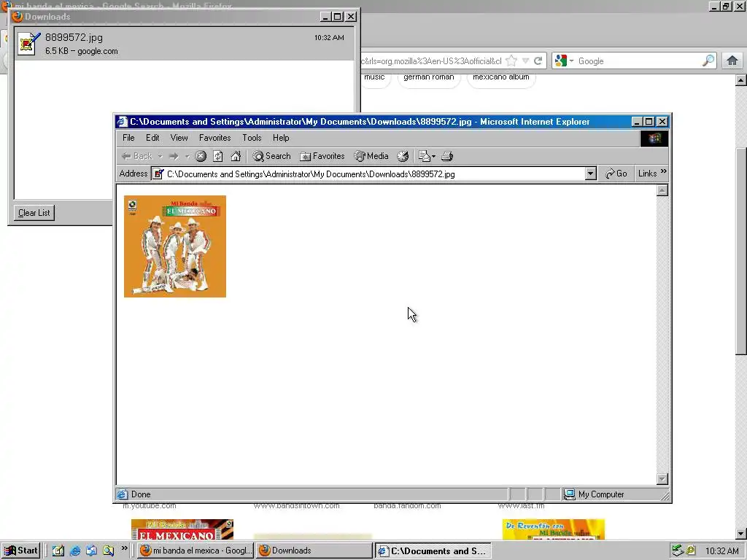Open the File menu in Internet Explorer
The height and width of the screenshot is (560, 747).
coord(128,138)
